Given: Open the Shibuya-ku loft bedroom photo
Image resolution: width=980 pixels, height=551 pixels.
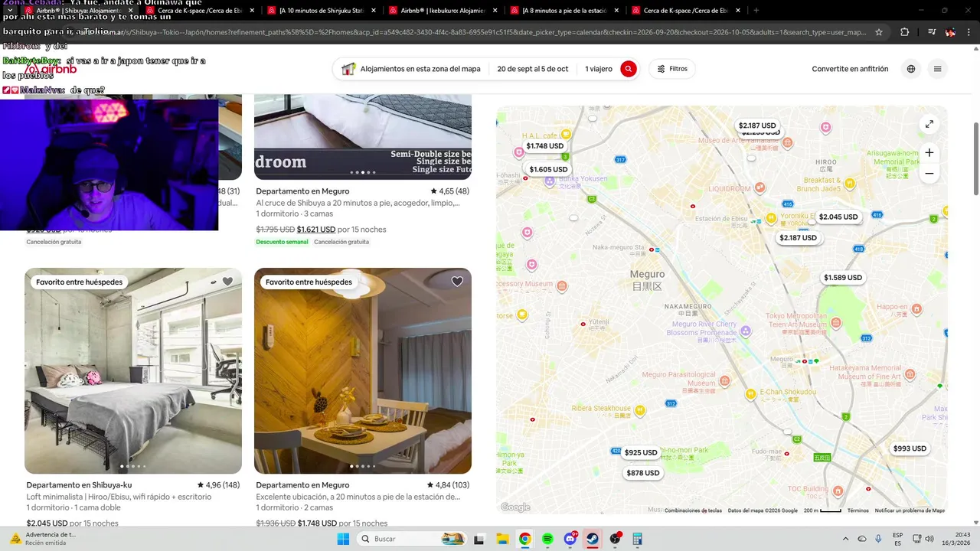Looking at the screenshot, I should 133,371.
